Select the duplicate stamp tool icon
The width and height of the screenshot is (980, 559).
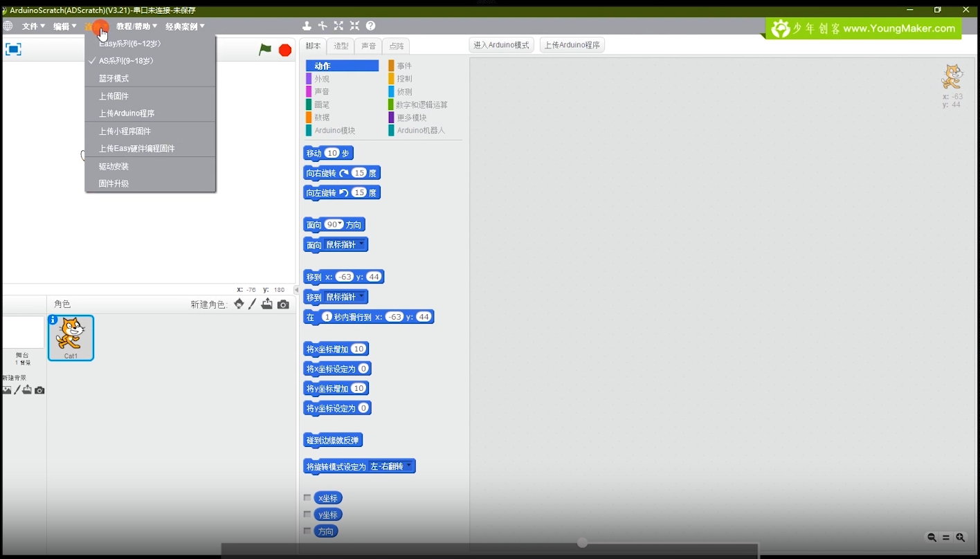(307, 26)
